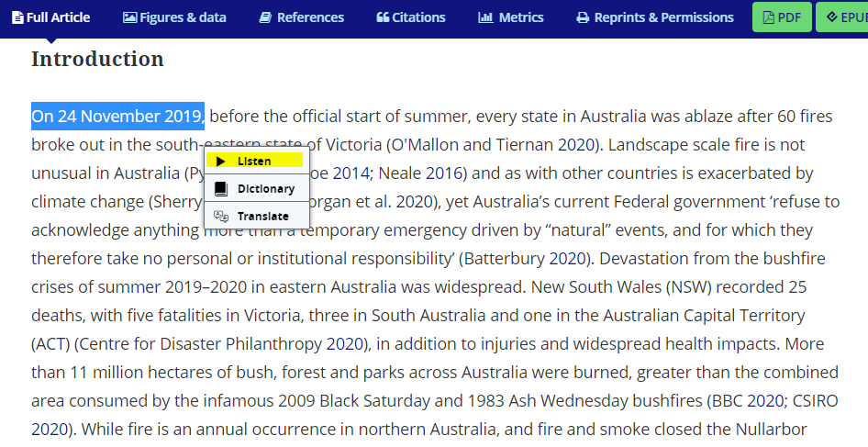This screenshot has height=447, width=868.
Task: Click the Reprints printer icon
Action: pos(583,17)
